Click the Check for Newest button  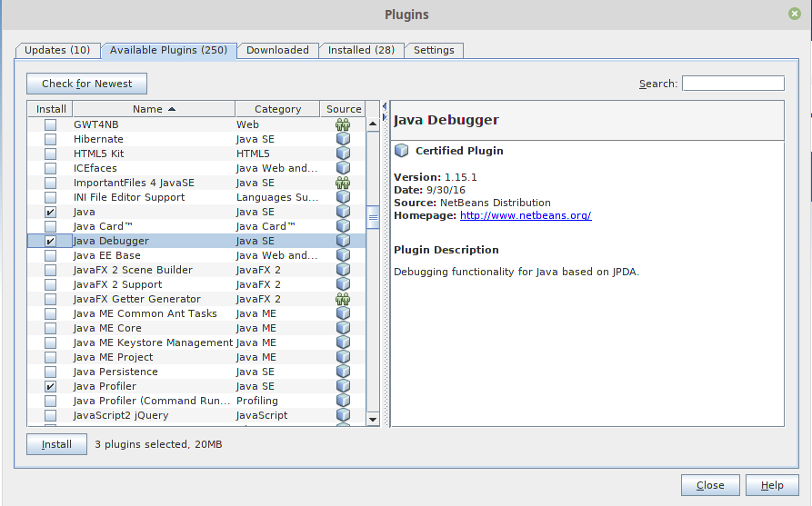87,84
